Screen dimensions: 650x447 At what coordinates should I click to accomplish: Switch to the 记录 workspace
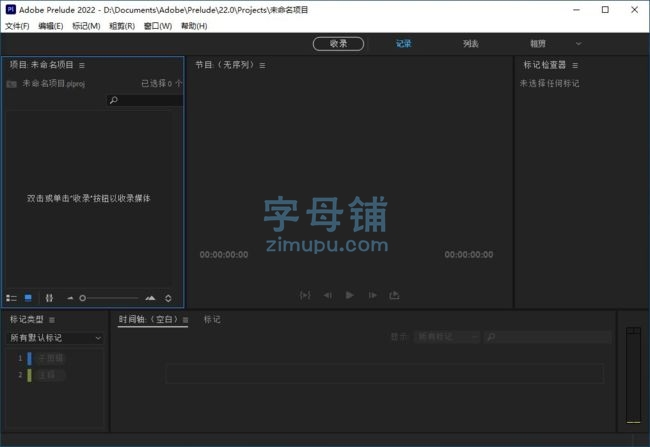pyautogui.click(x=404, y=44)
